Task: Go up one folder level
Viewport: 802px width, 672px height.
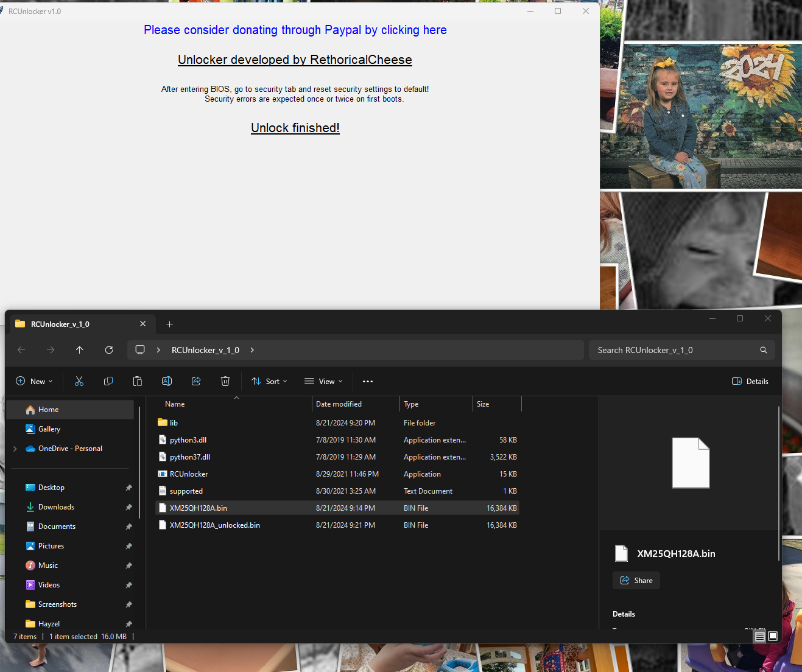Action: [x=80, y=350]
